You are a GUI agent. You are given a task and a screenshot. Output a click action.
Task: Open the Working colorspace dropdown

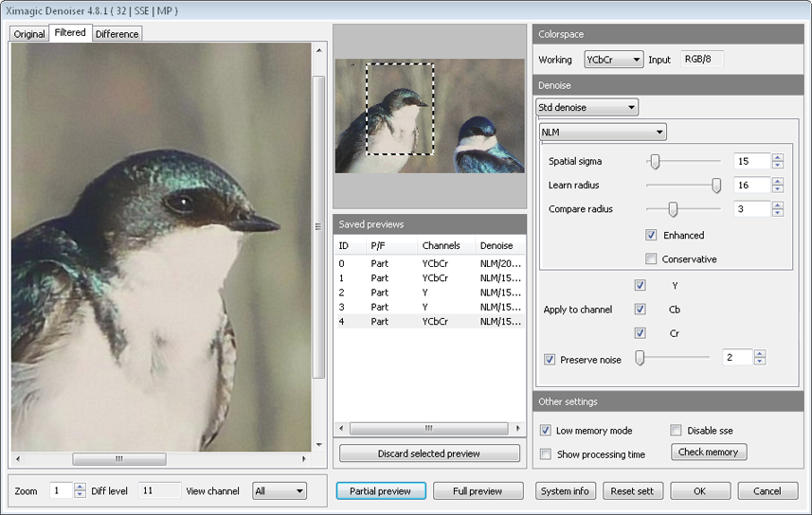(x=613, y=60)
